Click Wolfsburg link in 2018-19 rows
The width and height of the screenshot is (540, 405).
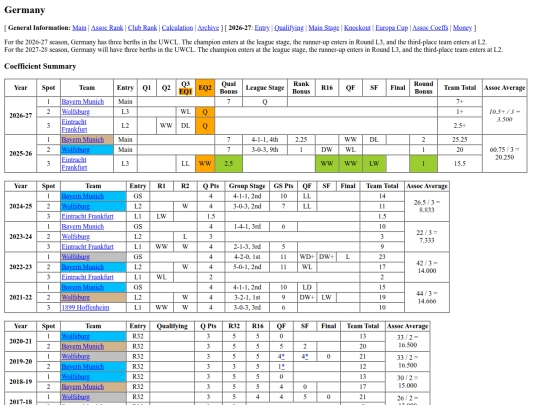tap(75, 376)
